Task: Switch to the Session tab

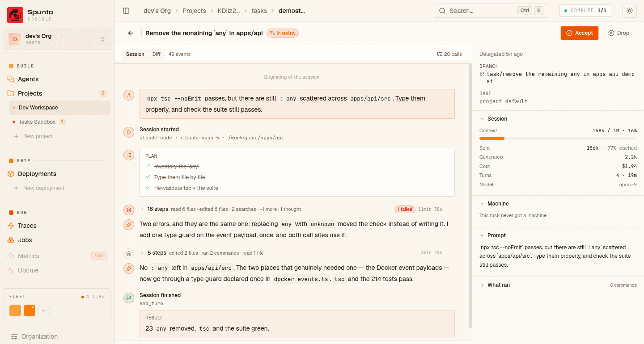Action: [x=135, y=54]
